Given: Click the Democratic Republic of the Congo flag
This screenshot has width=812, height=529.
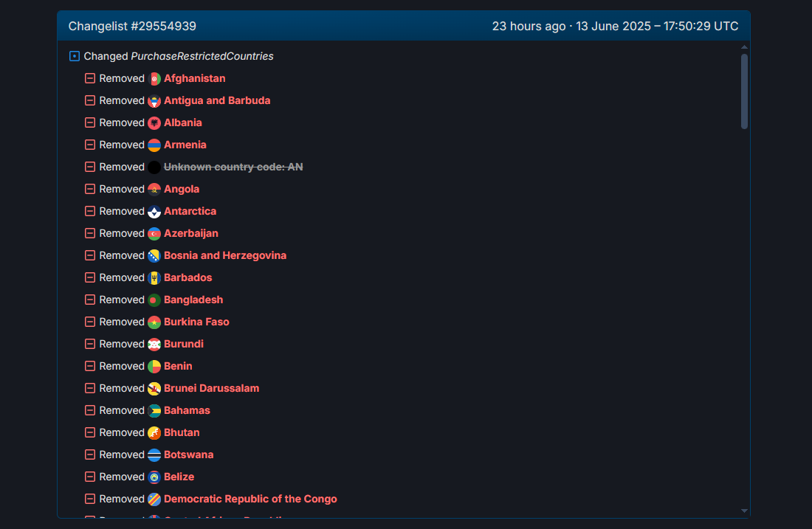Looking at the screenshot, I should [x=154, y=499].
